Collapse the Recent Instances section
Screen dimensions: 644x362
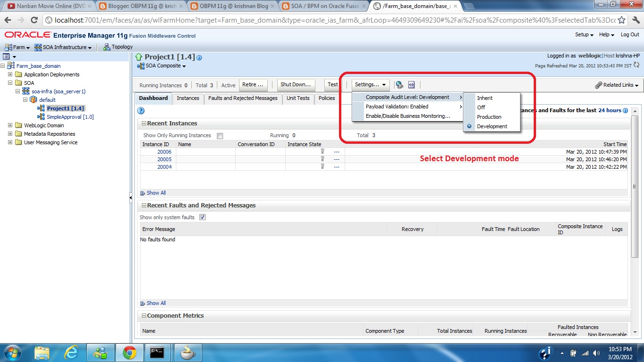[144, 123]
